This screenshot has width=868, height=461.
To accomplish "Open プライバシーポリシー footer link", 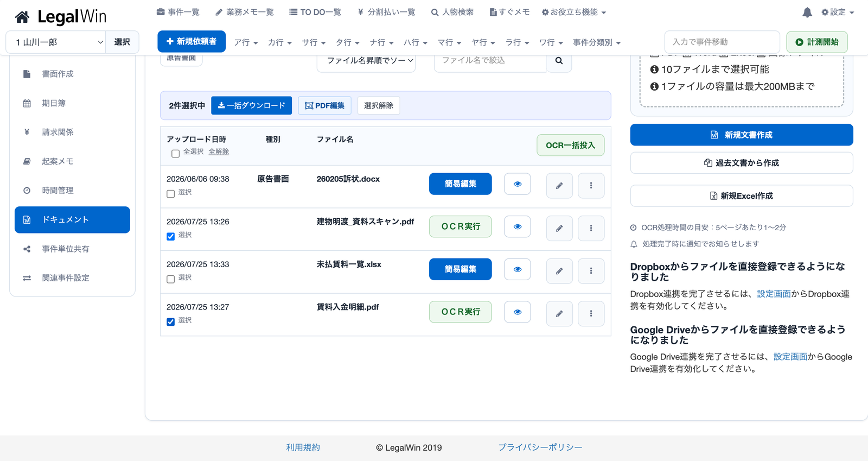I will [x=540, y=447].
